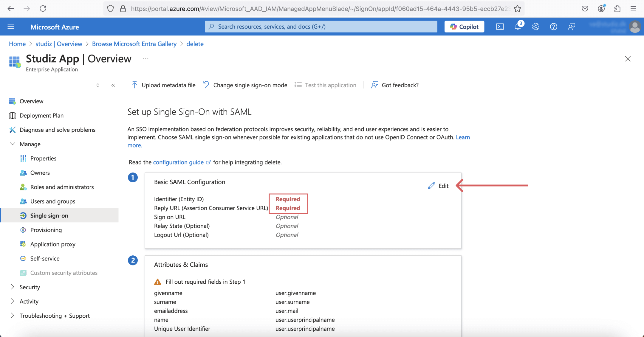This screenshot has height=337, width=644.
Task: Click the Unique User Identifier claim row
Action: 244,329
